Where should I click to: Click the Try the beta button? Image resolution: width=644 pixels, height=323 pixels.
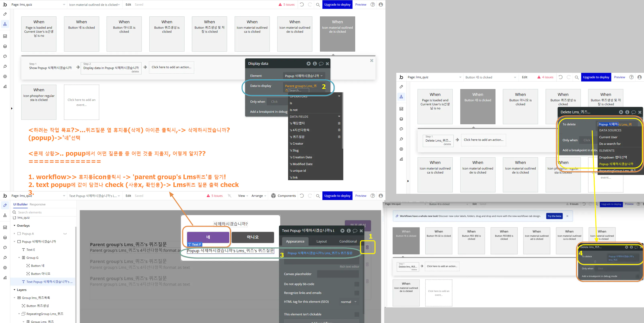pyautogui.click(x=554, y=216)
